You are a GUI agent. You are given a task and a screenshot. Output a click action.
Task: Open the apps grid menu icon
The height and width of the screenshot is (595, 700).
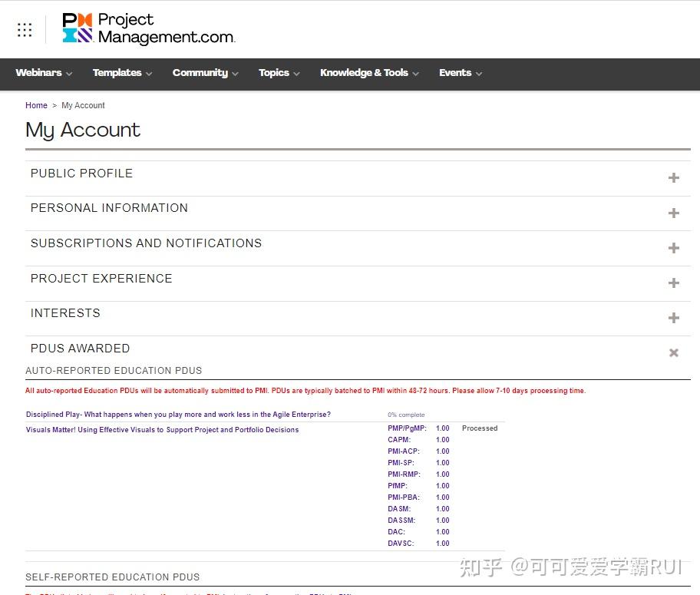25,30
